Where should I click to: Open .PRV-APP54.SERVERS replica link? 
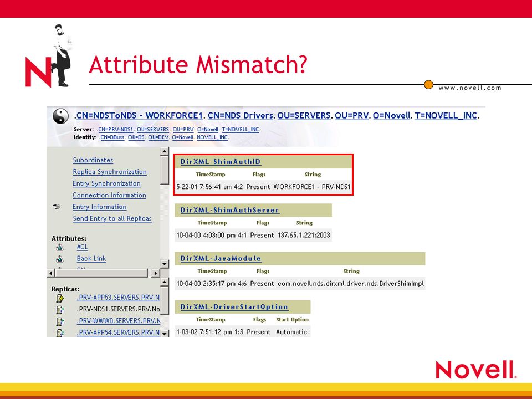[x=119, y=332]
